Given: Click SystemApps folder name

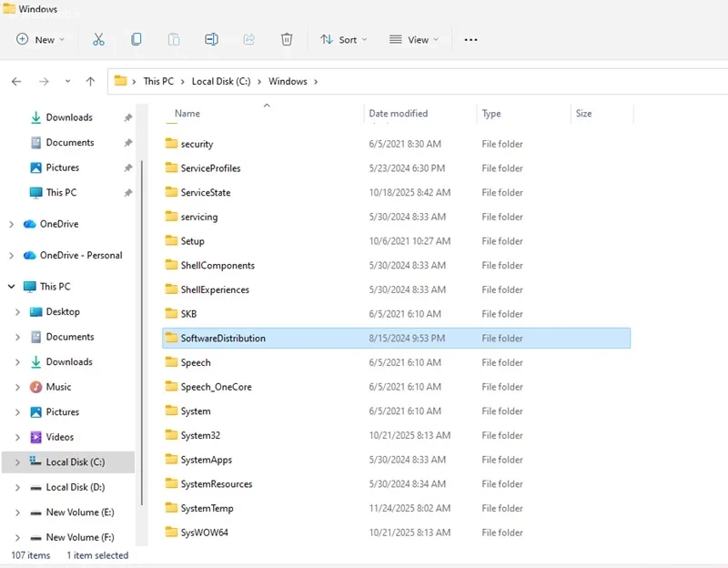Looking at the screenshot, I should click(207, 461).
